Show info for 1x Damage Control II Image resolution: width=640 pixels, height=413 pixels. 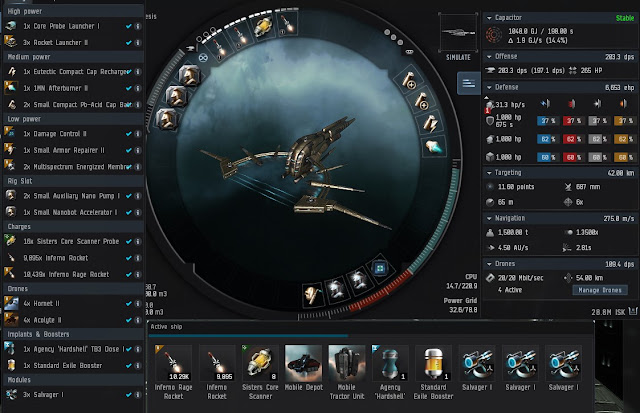pos(138,133)
